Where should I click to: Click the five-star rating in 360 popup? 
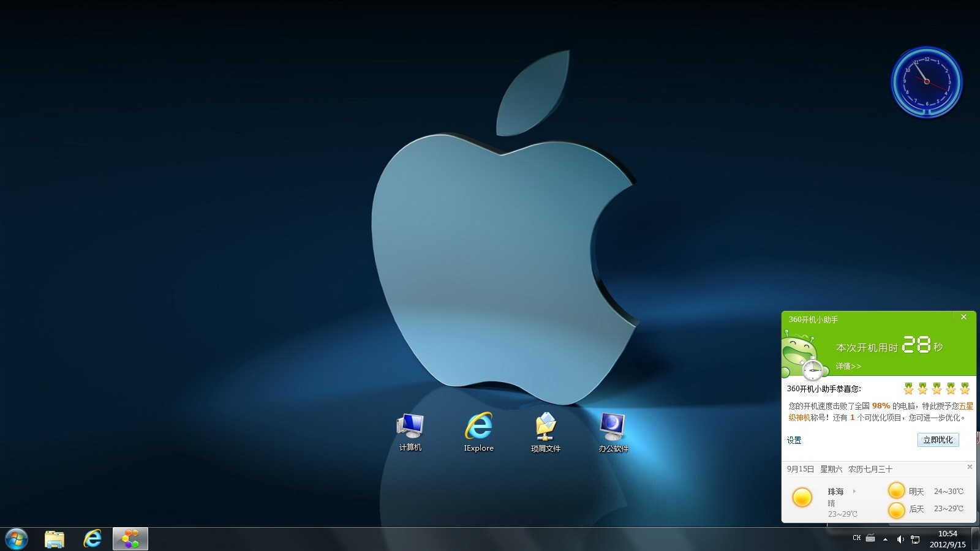(937, 388)
